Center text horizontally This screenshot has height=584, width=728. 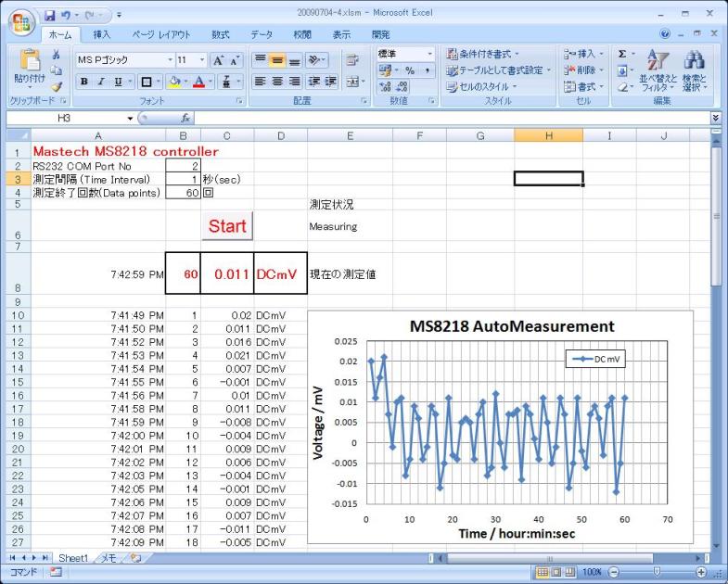click(277, 82)
